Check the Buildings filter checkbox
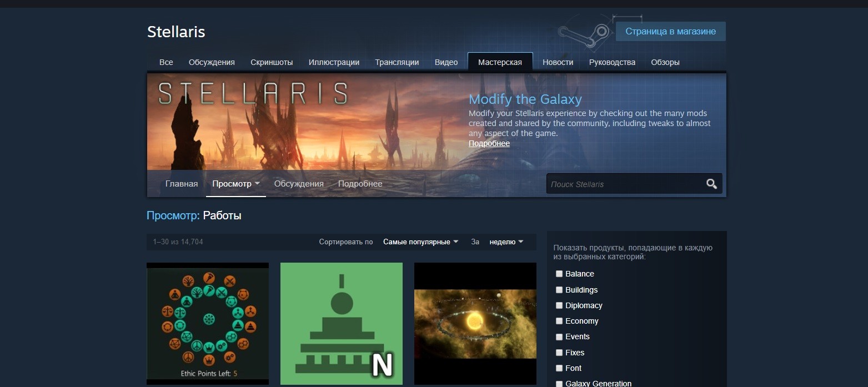 click(x=559, y=289)
